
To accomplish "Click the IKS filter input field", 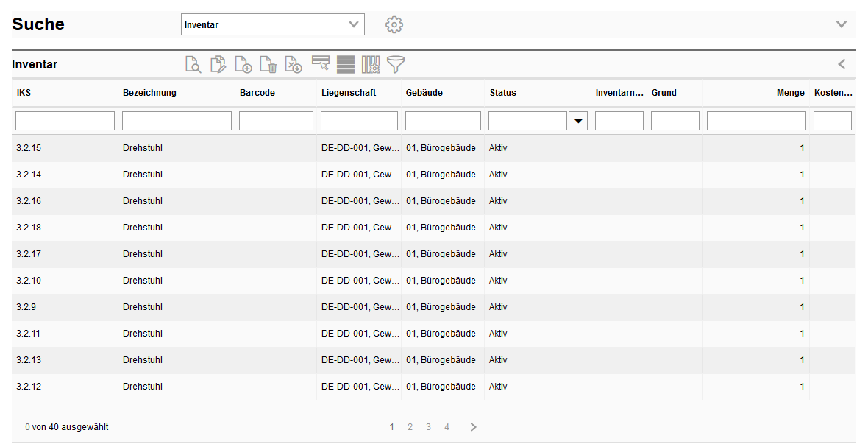I will pyautogui.click(x=65, y=121).
